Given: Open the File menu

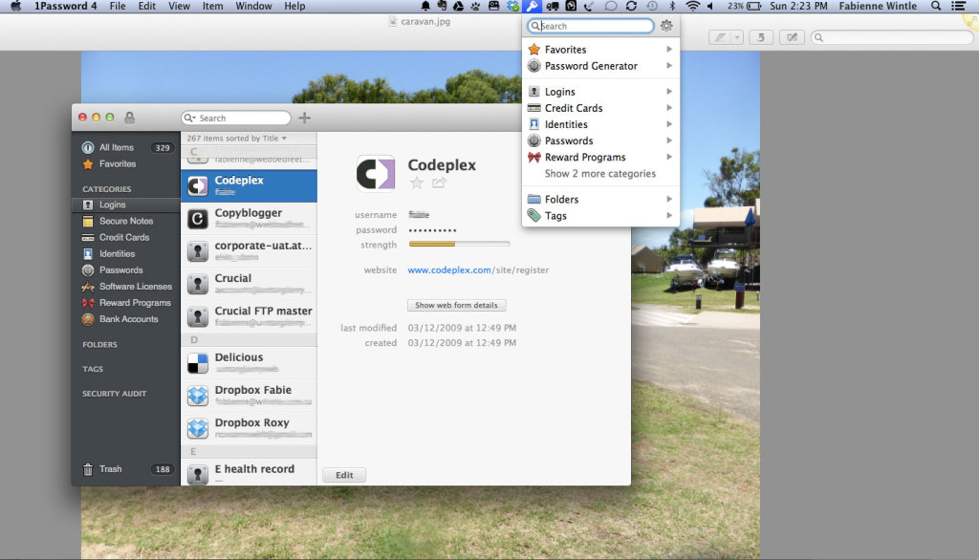Looking at the screenshot, I should pos(118,7).
